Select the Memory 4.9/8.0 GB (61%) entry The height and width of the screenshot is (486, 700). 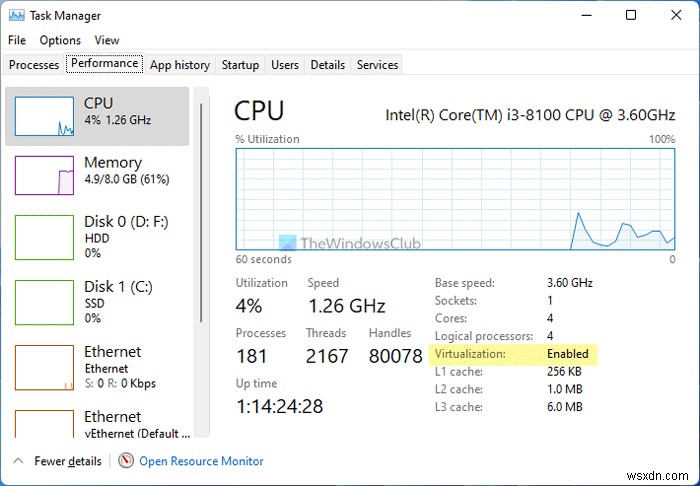tap(97, 175)
